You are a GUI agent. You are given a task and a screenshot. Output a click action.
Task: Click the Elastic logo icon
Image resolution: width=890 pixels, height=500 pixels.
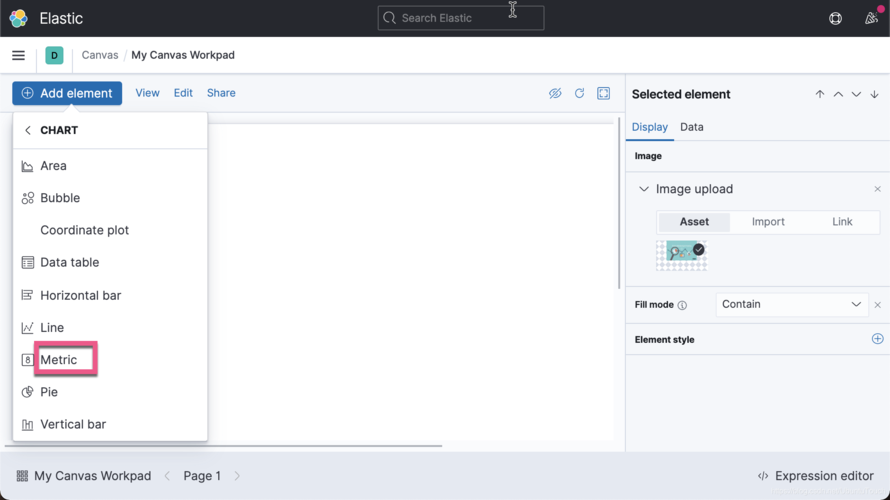coord(18,18)
